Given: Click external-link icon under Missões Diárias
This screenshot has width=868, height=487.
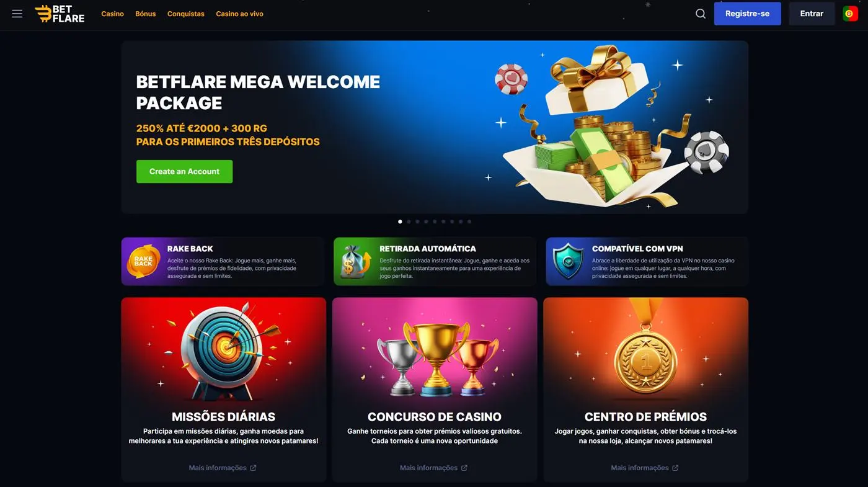Looking at the screenshot, I should 253,468.
